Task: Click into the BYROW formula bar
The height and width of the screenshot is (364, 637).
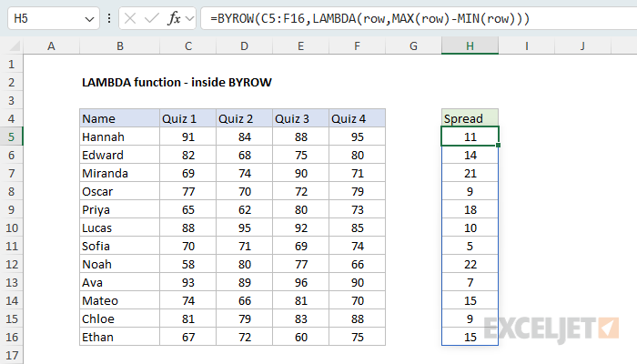Action: coord(419,18)
